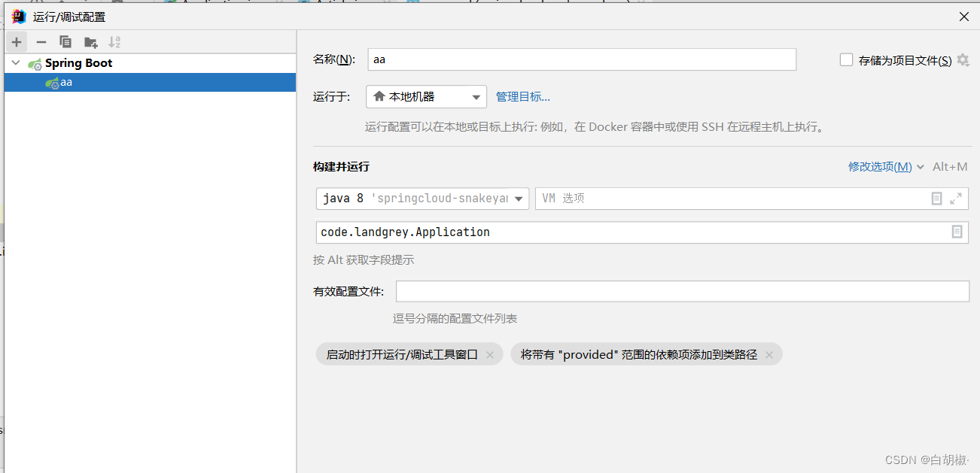Add a new run configuration
Screen dimensions: 980x473
[x=16, y=42]
